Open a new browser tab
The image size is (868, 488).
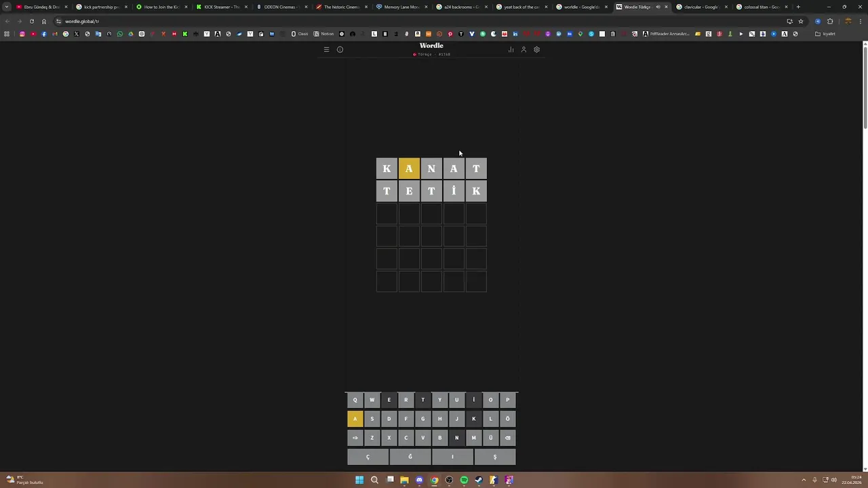point(798,7)
